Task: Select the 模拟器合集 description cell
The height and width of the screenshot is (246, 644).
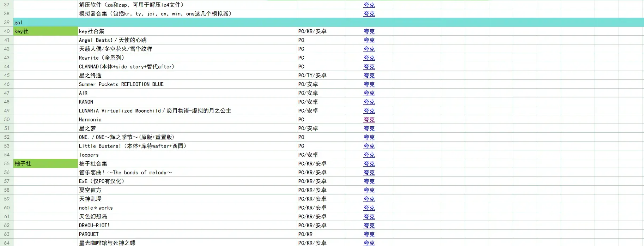Action: pos(187,13)
